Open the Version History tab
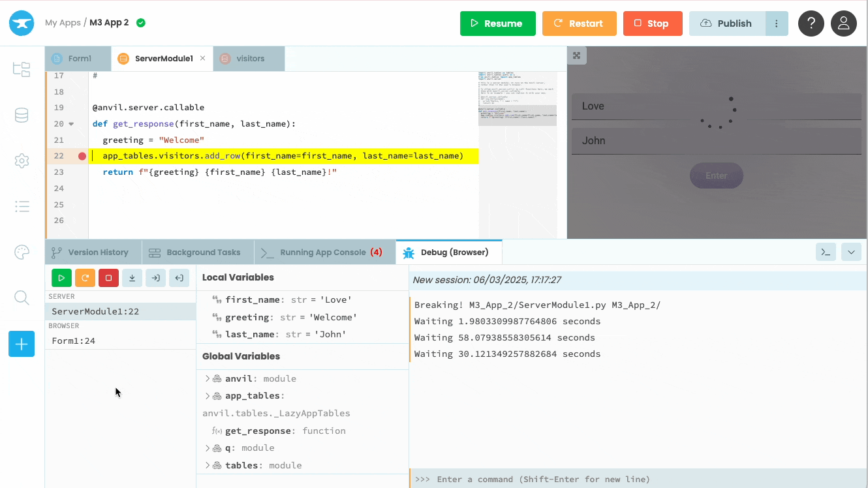 coord(93,252)
